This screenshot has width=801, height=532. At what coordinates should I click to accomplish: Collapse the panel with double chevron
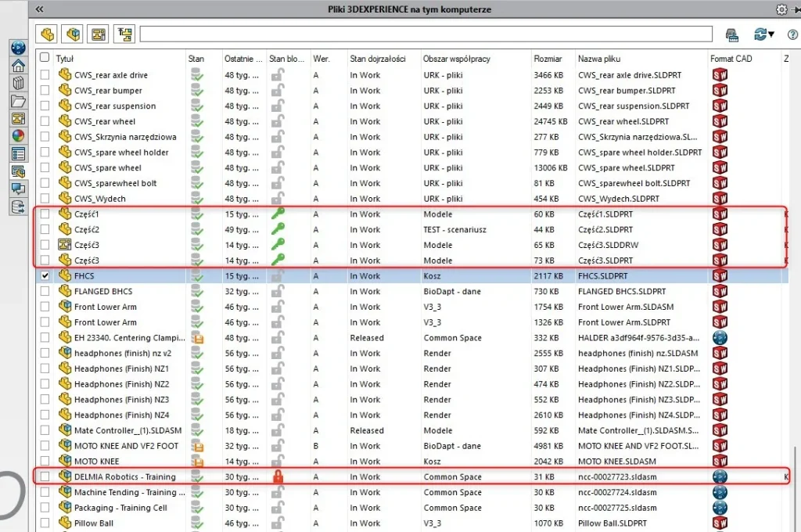39,9
